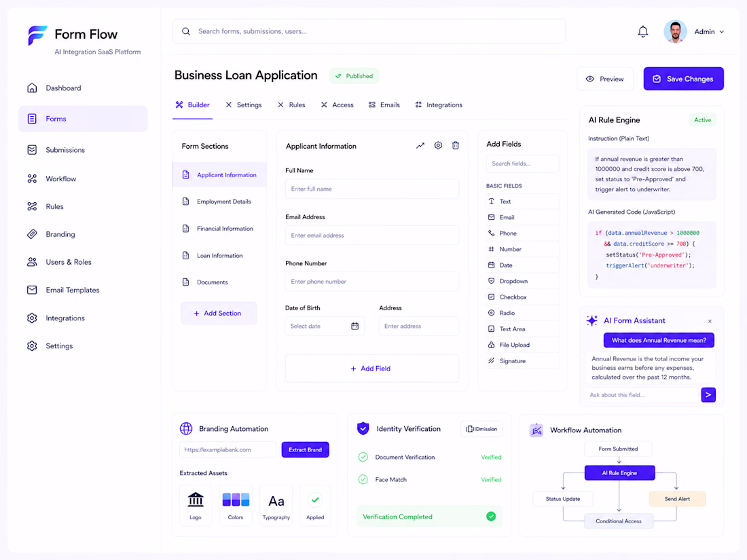This screenshot has height=560, width=747.
Task: Click the sidebar Settings gear icon
Action: pos(32,346)
